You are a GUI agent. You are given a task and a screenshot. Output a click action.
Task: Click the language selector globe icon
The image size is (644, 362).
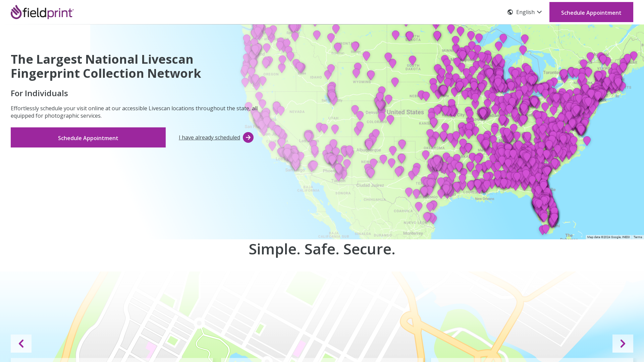pos(510,12)
